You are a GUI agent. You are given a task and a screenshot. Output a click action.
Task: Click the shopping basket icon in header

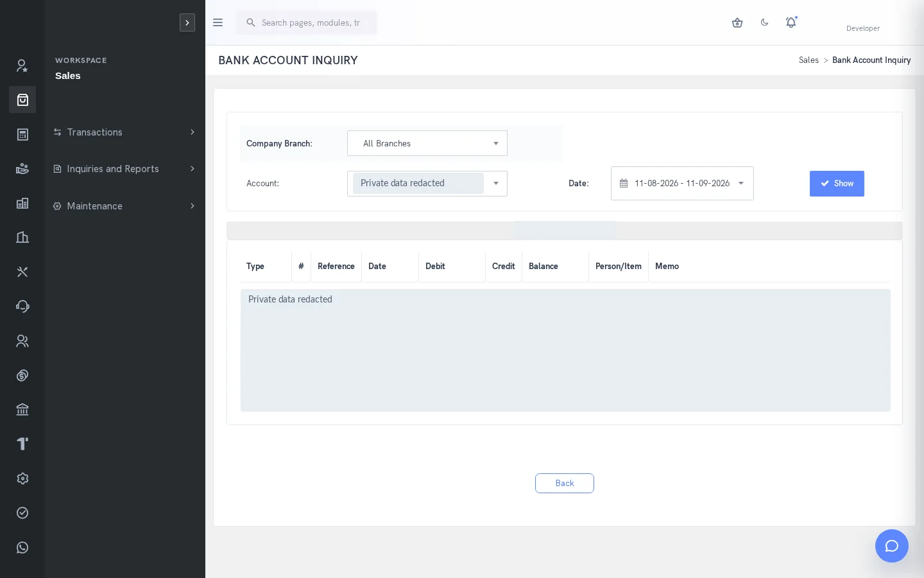click(737, 22)
